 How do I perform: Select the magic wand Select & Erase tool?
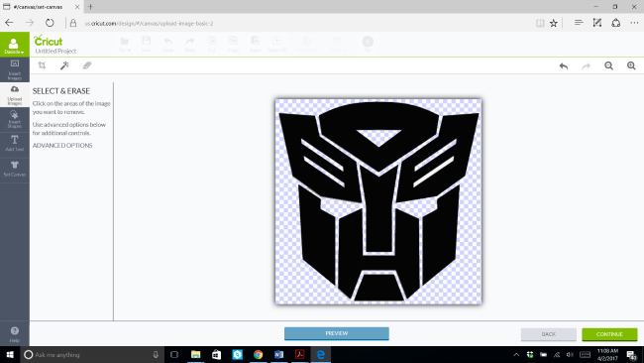[x=64, y=65]
